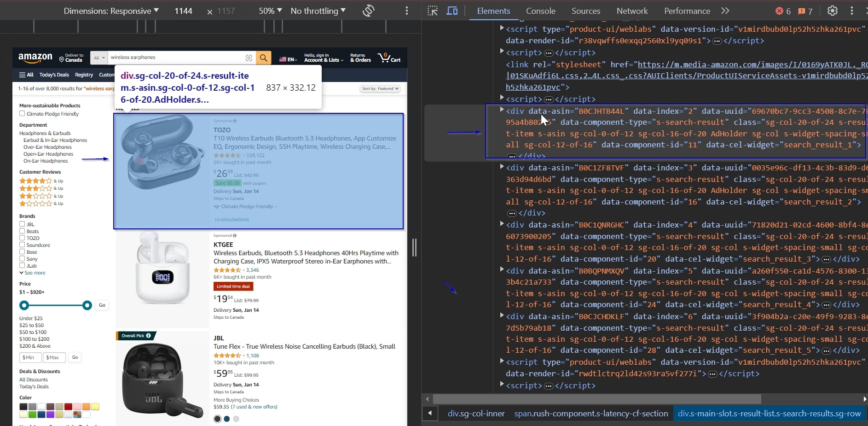868x426 pixels.
Task: Click the $Min price input field
Action: [x=30, y=357]
